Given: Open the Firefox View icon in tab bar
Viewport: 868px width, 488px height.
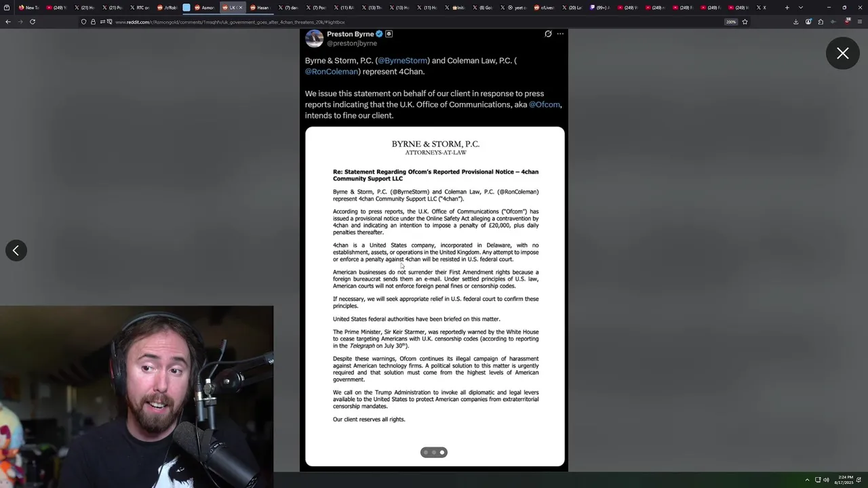Looking at the screenshot, I should (x=7, y=7).
